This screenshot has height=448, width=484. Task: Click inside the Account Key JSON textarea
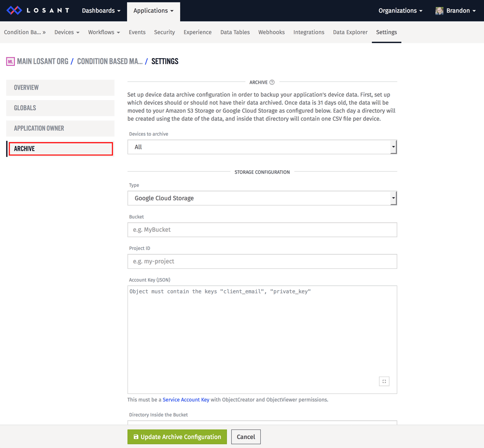262,339
